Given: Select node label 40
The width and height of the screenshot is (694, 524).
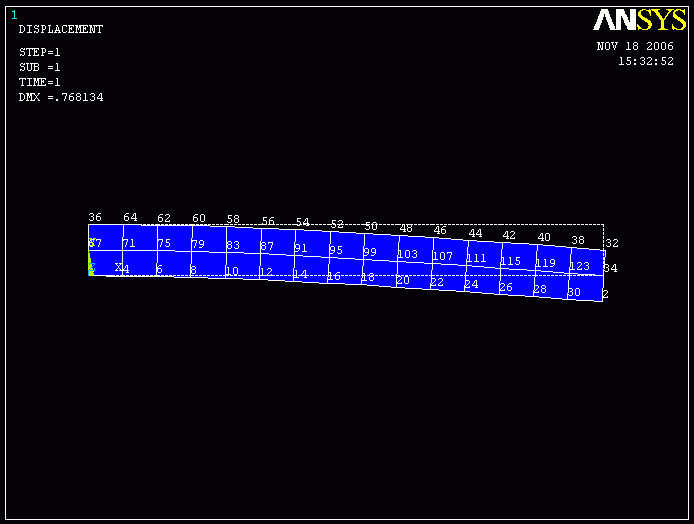Looking at the screenshot, I should pyautogui.click(x=544, y=237).
